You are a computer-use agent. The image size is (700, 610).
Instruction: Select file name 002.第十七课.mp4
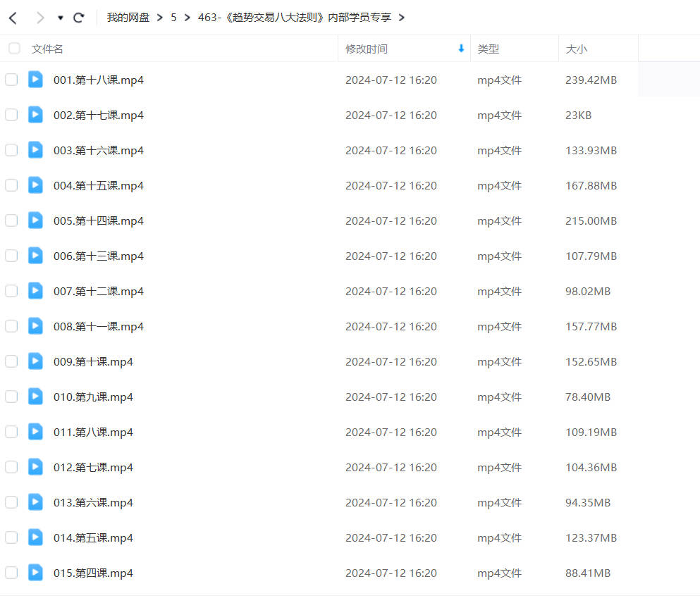99,116
